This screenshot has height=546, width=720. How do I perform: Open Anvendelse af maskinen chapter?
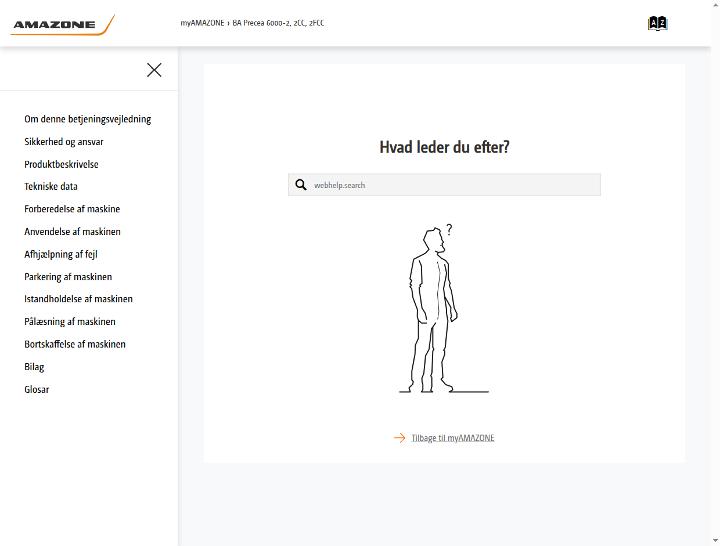tap(73, 231)
